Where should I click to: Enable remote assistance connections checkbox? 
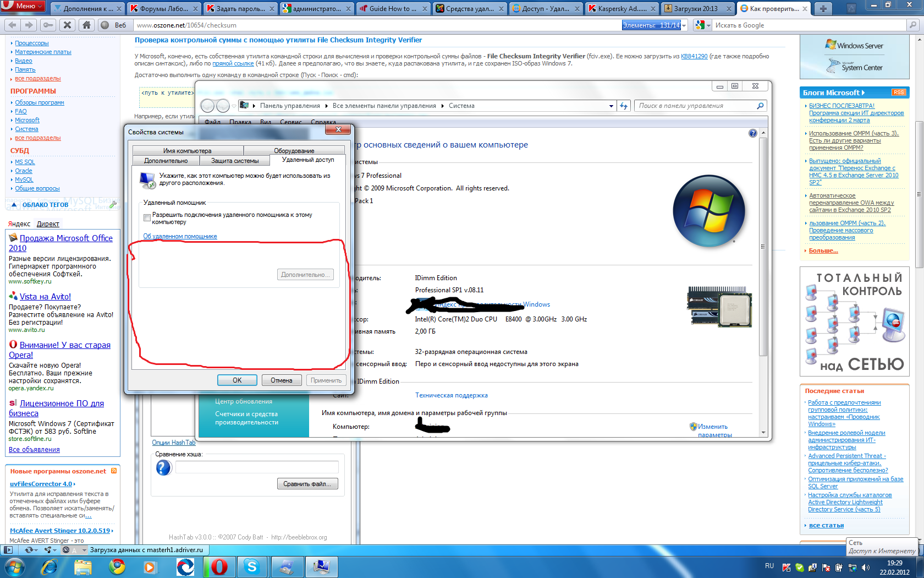(x=147, y=218)
